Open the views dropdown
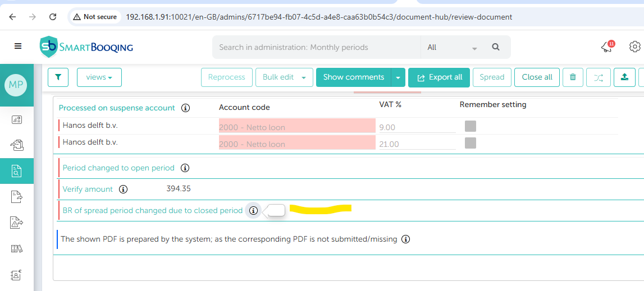Screen dimensions: 644x291 (99, 77)
